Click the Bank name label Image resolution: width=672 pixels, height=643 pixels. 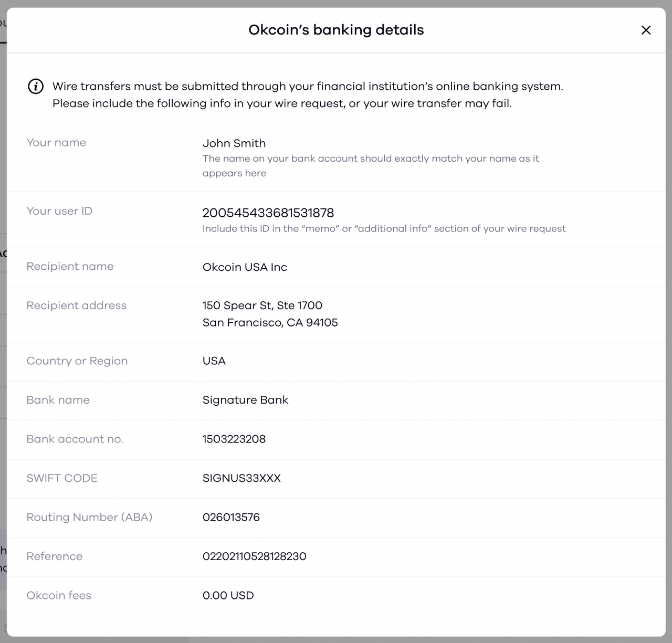(58, 400)
